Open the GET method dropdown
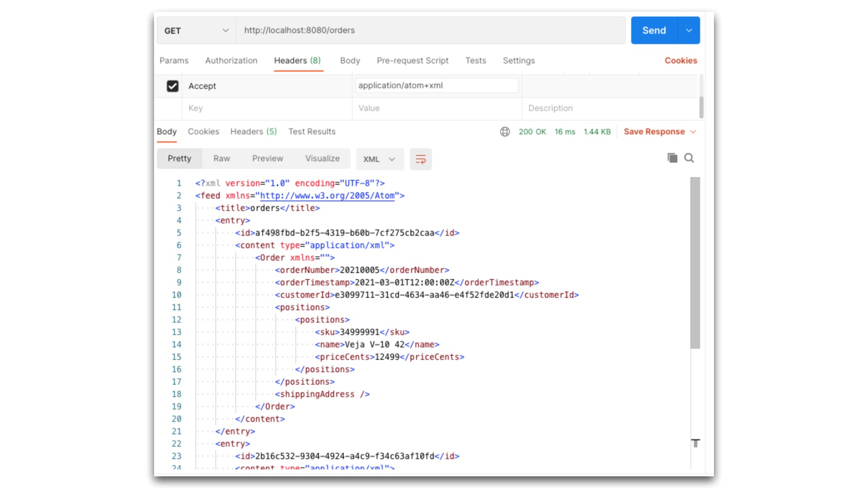The height and width of the screenshot is (488, 868). click(196, 30)
